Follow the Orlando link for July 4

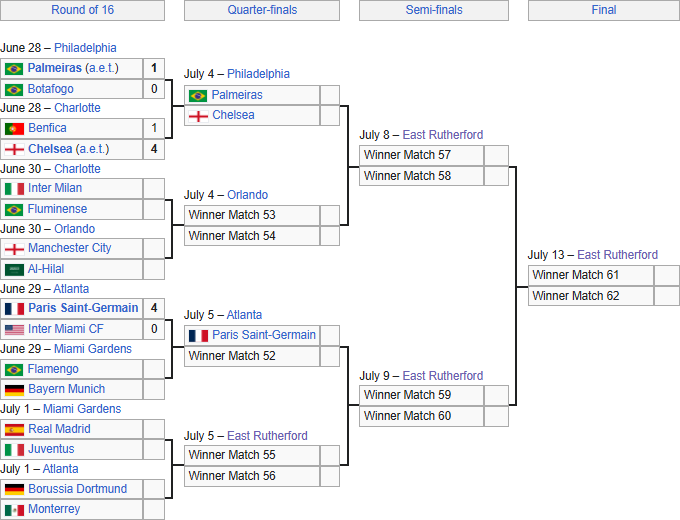pyautogui.click(x=248, y=195)
